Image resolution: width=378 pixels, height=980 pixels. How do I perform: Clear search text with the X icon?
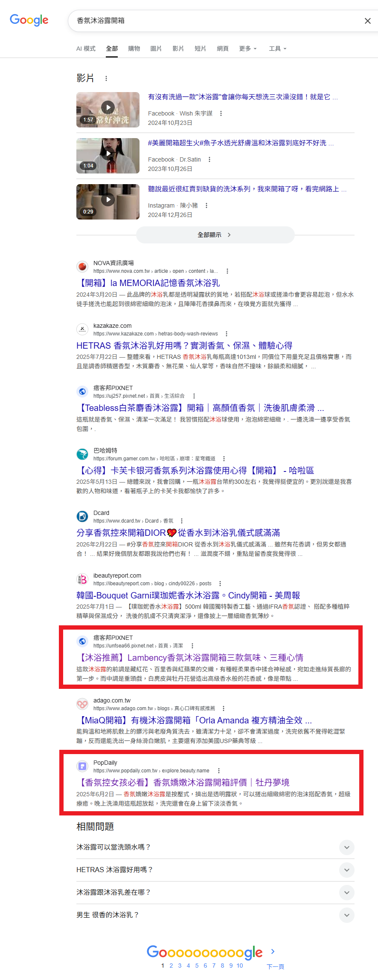pyautogui.click(x=367, y=21)
